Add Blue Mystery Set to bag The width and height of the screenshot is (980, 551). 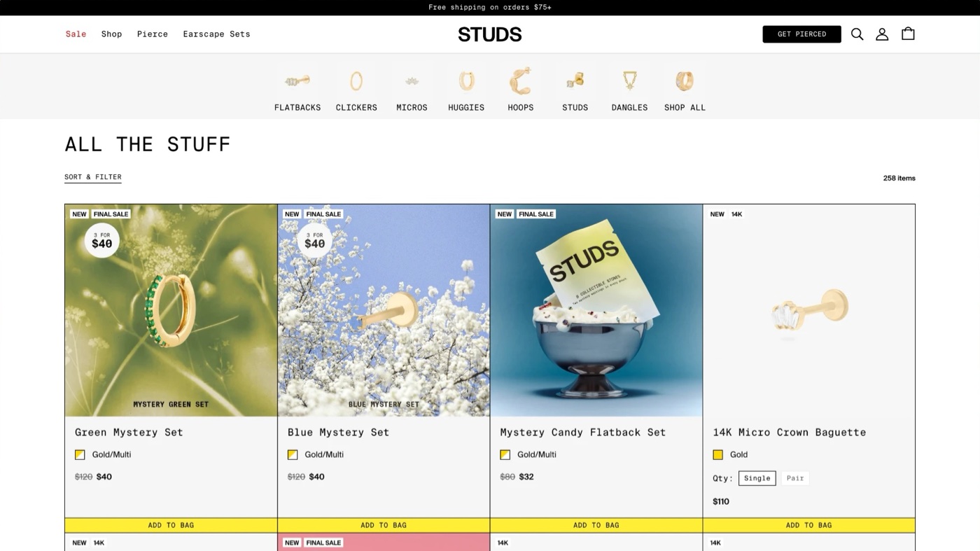click(384, 525)
